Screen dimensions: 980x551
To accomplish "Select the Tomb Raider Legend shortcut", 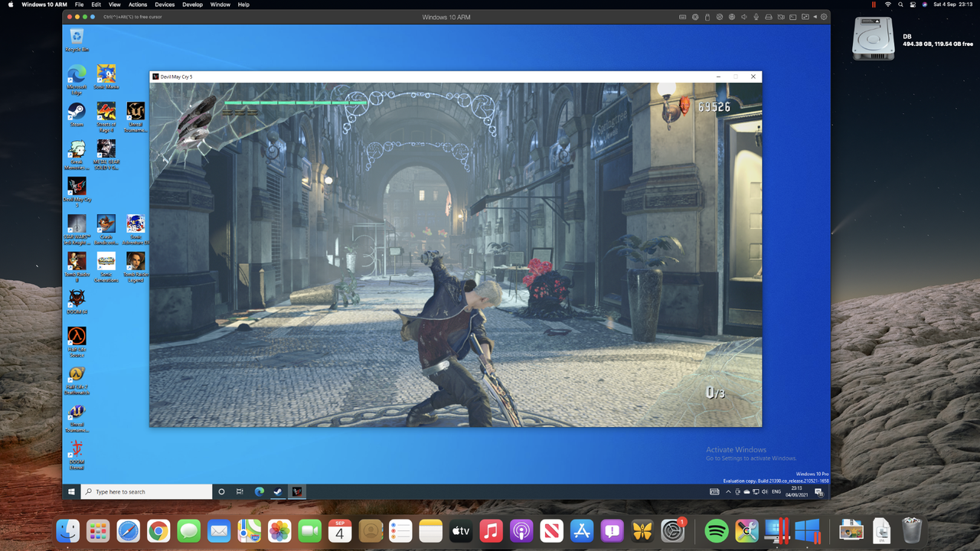I will 136,267.
